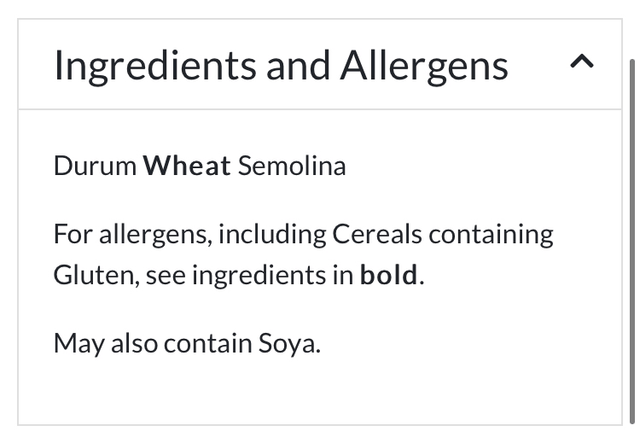Image resolution: width=640 pixels, height=432 pixels.
Task: Click the word 'Ingredients' in the header
Action: [154, 66]
